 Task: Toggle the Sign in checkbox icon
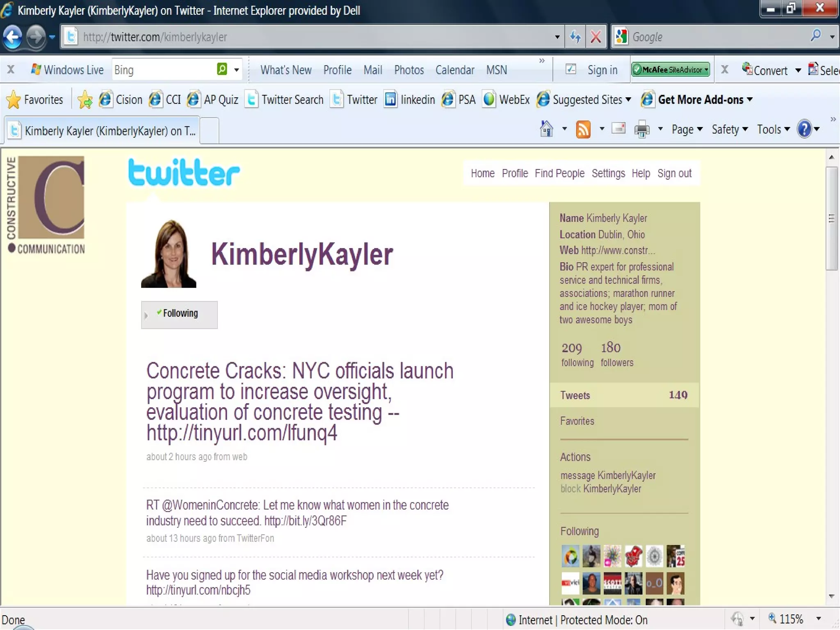click(571, 69)
